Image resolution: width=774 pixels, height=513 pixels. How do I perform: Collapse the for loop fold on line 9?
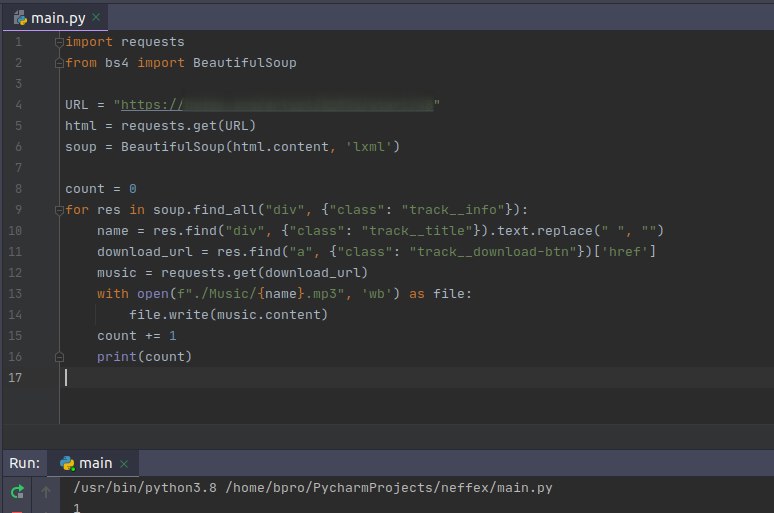(59, 209)
